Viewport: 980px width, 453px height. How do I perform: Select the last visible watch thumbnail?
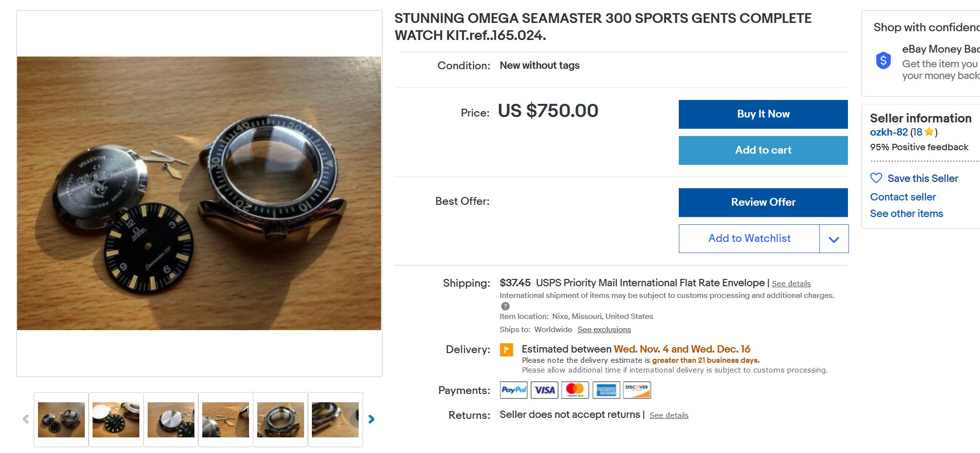pyautogui.click(x=335, y=419)
